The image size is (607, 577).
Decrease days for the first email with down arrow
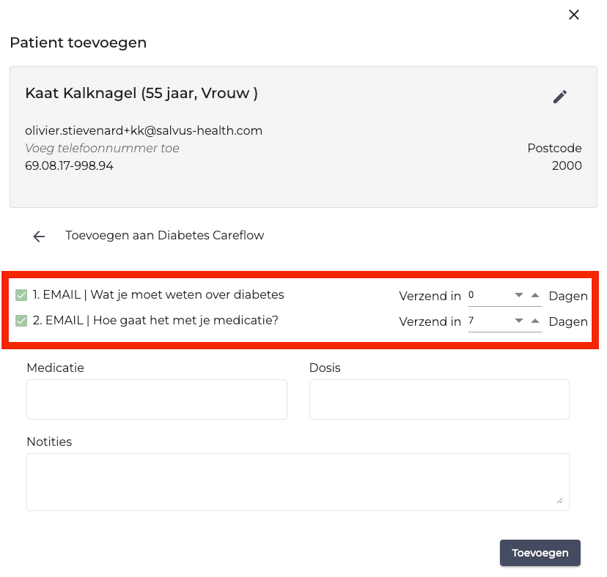point(519,296)
